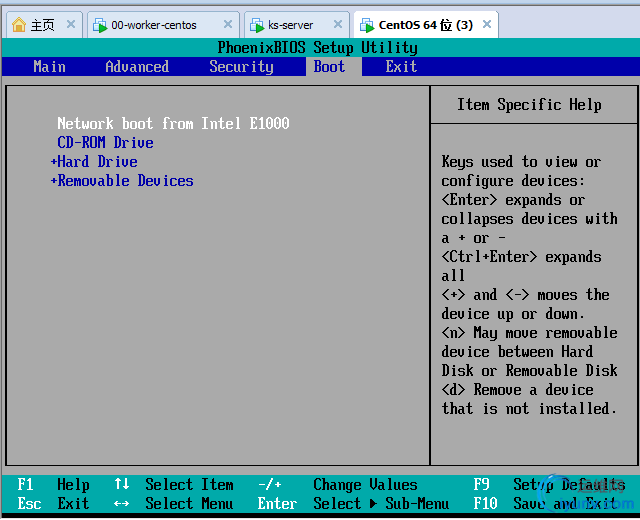This screenshot has height=520, width=640.
Task: Click the Enter key label in footer
Action: pos(277,504)
